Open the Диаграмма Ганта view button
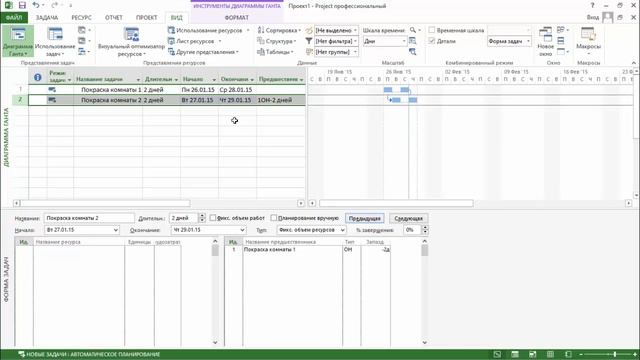The height and width of the screenshot is (360, 640). coord(18,42)
